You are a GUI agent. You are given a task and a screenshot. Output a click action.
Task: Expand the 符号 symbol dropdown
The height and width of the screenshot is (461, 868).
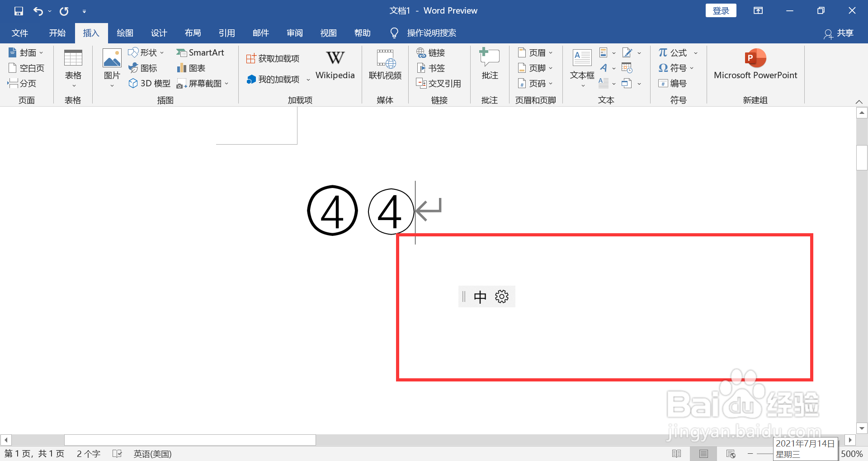(692, 68)
